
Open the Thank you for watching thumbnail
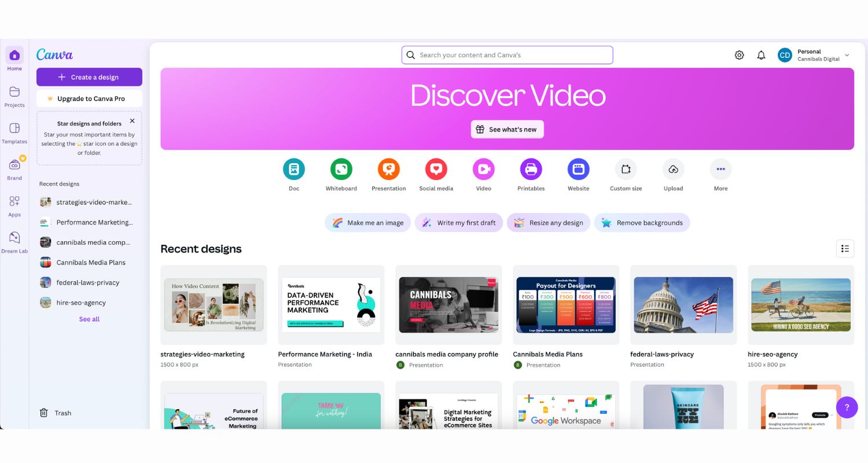pyautogui.click(x=331, y=405)
